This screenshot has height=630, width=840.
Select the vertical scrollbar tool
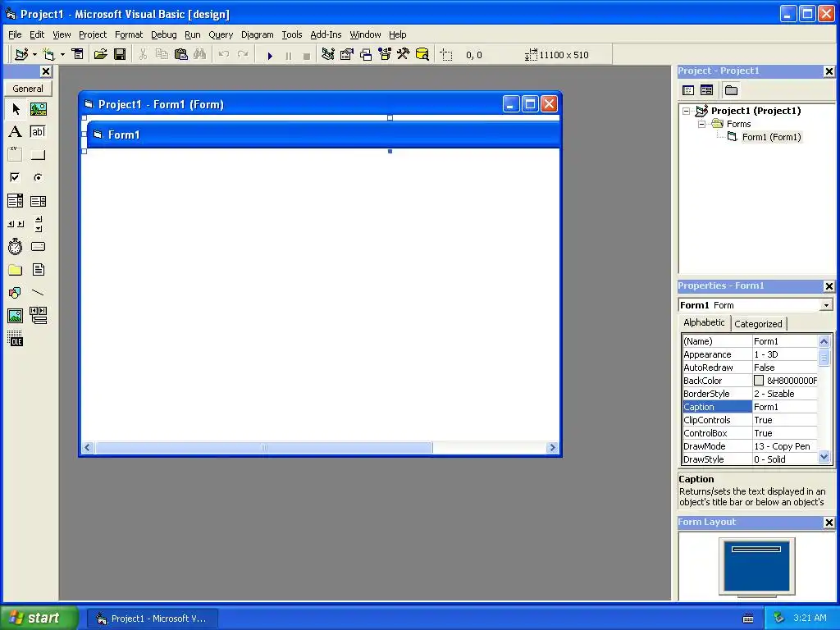(38, 224)
